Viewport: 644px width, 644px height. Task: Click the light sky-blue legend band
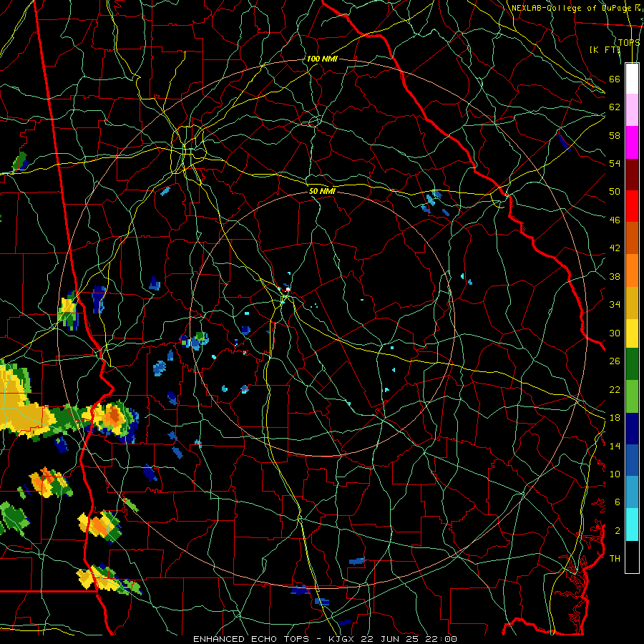click(x=632, y=492)
